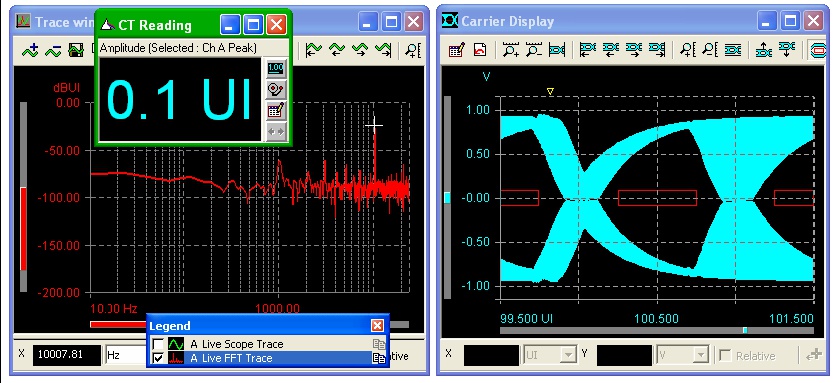The height and width of the screenshot is (383, 840).
Task: Click the save trace disk icon
Action: coord(77,50)
